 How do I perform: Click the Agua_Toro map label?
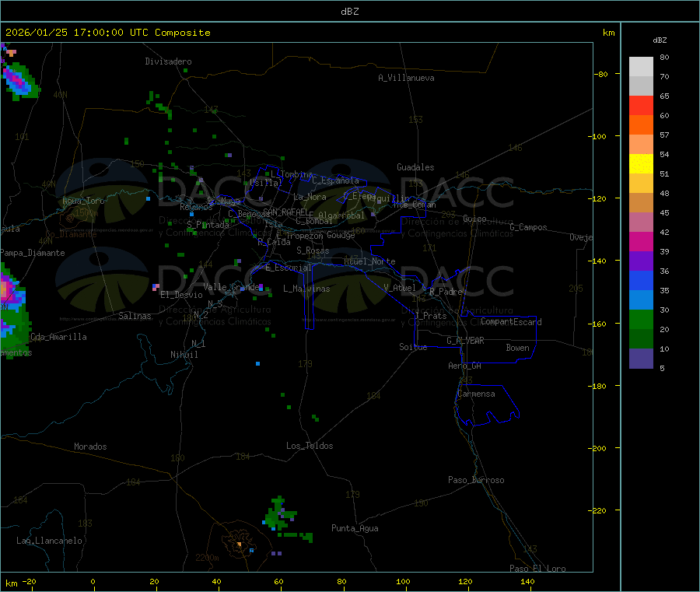[x=83, y=201]
